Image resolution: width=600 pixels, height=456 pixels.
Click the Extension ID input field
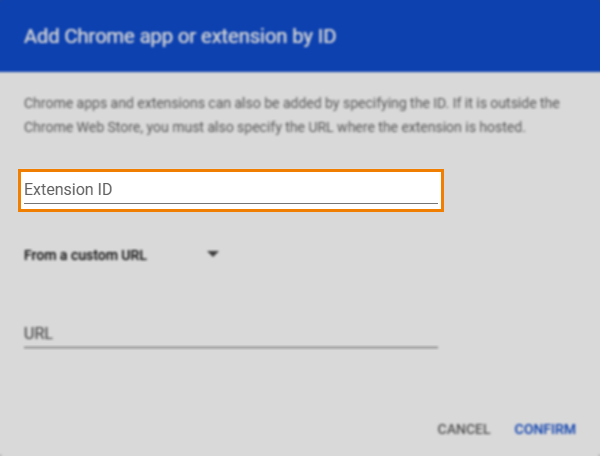(230, 190)
